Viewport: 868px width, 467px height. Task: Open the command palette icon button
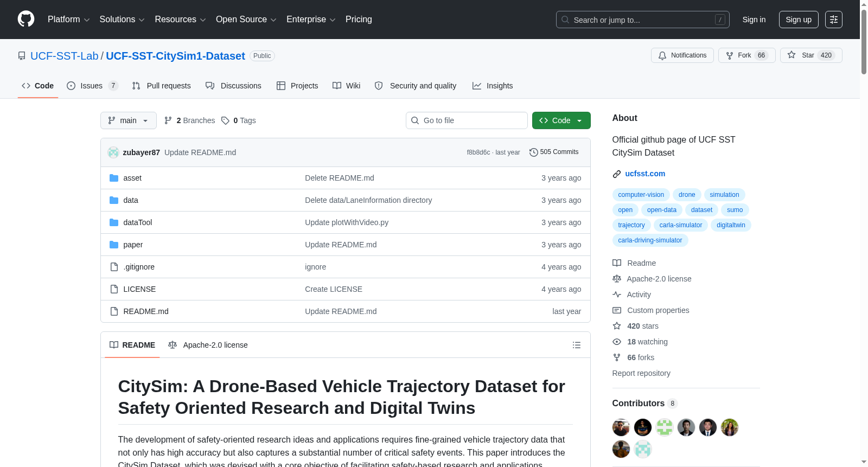tap(834, 20)
